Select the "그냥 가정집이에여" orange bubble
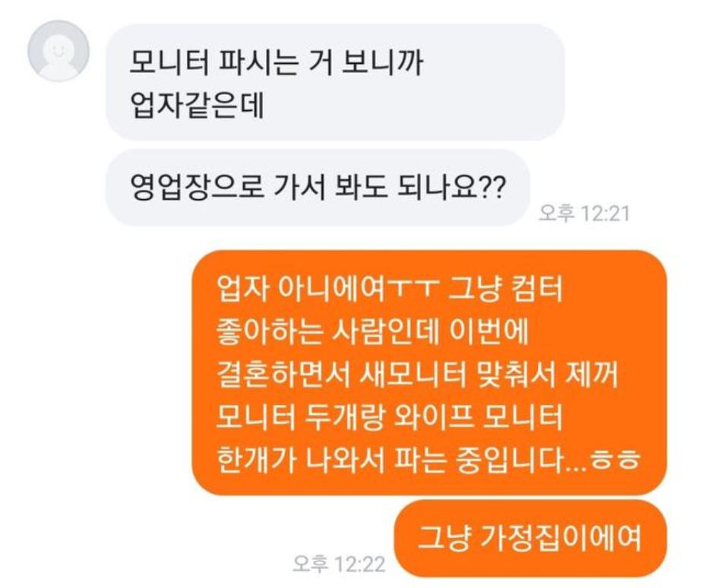721x588 pixels. tap(530, 539)
